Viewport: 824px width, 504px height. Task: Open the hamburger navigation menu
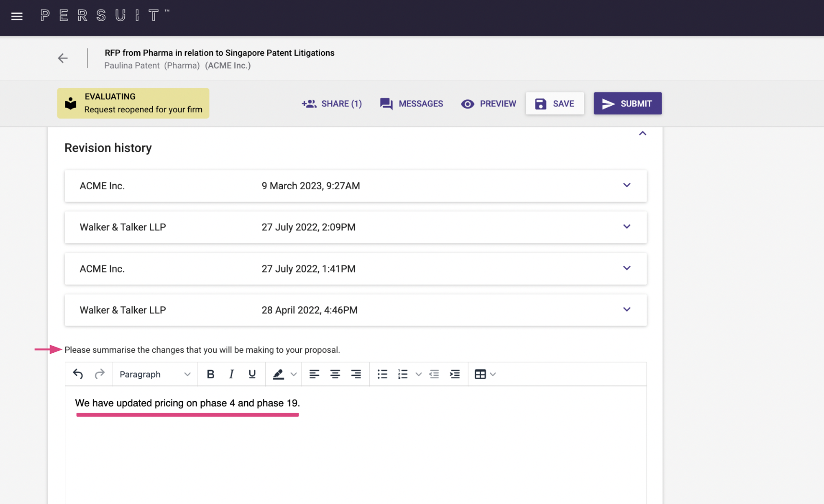[17, 16]
